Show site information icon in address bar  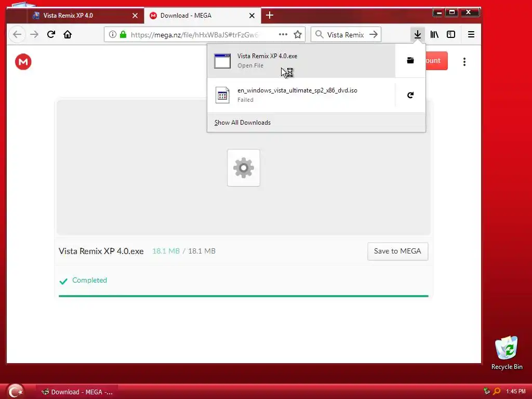click(113, 35)
